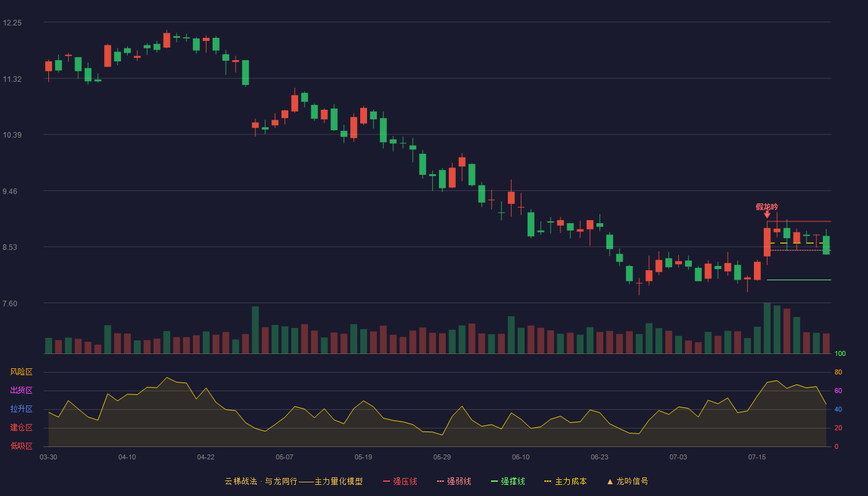The height and width of the screenshot is (496, 868).
Task: Select the 风险区 zone label
Action: click(x=21, y=372)
